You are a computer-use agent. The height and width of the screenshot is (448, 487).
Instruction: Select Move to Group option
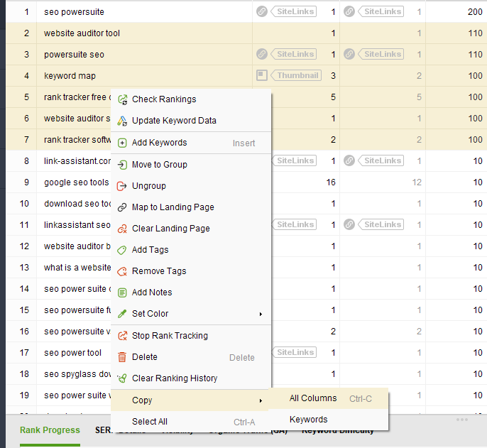pos(191,164)
